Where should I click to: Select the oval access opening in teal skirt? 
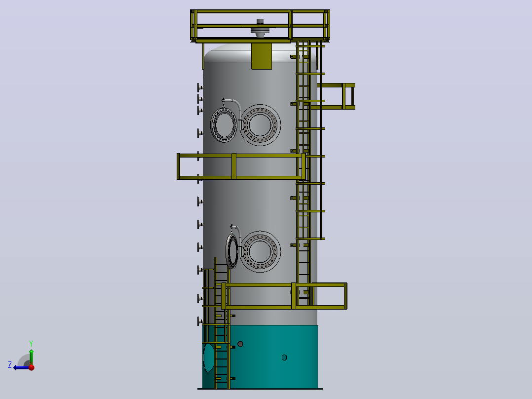tap(209, 358)
